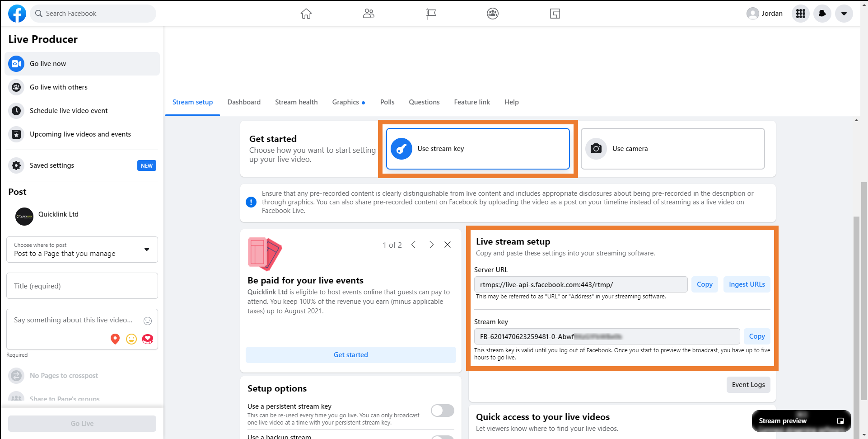Screen dimensions: 868x439
Task: Click the Title (required) input field
Action: (x=82, y=286)
